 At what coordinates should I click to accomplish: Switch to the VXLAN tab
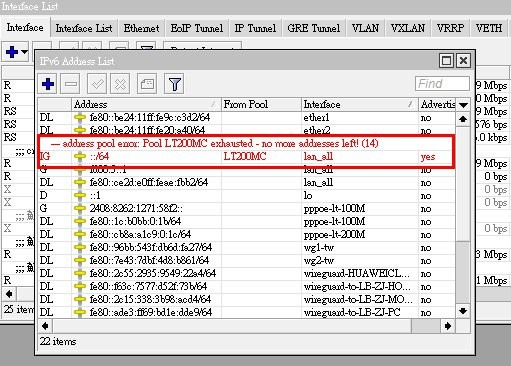point(408,28)
